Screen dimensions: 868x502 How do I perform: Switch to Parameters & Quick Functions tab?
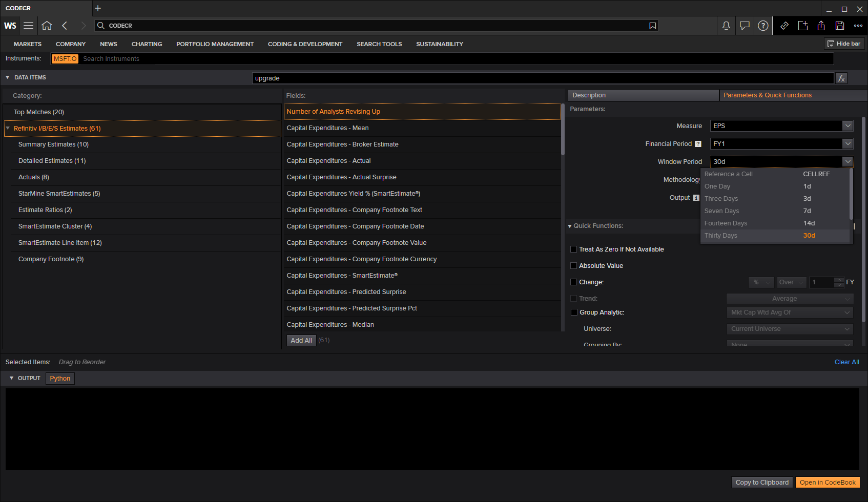pos(793,95)
